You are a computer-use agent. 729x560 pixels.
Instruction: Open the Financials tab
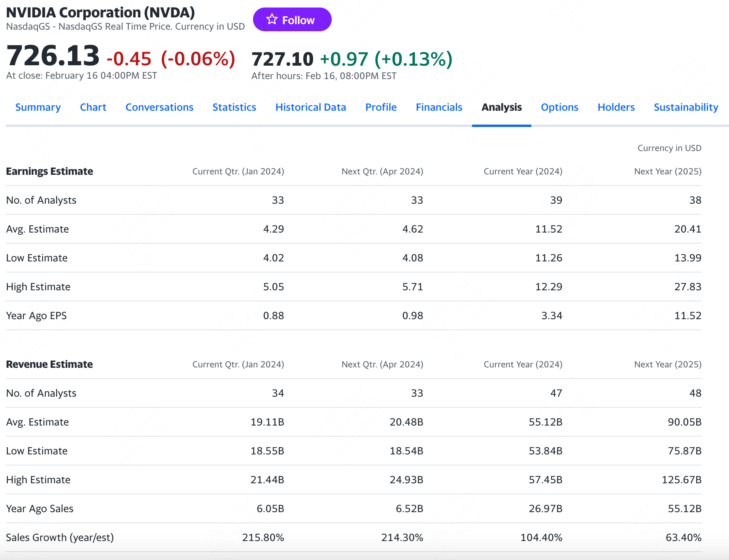point(439,107)
